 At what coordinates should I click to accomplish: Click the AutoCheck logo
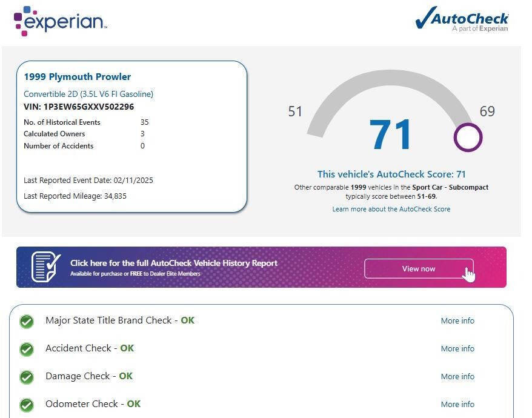click(462, 20)
